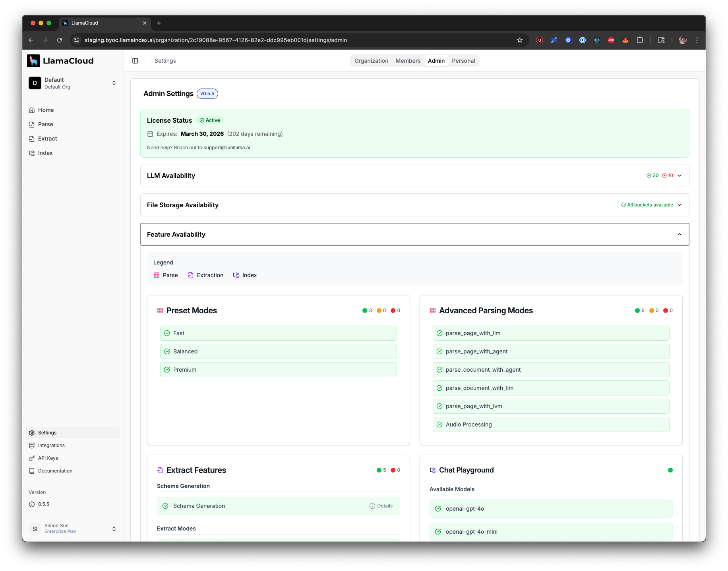Open Documentation from the sidebar
The width and height of the screenshot is (728, 571).
pos(54,471)
